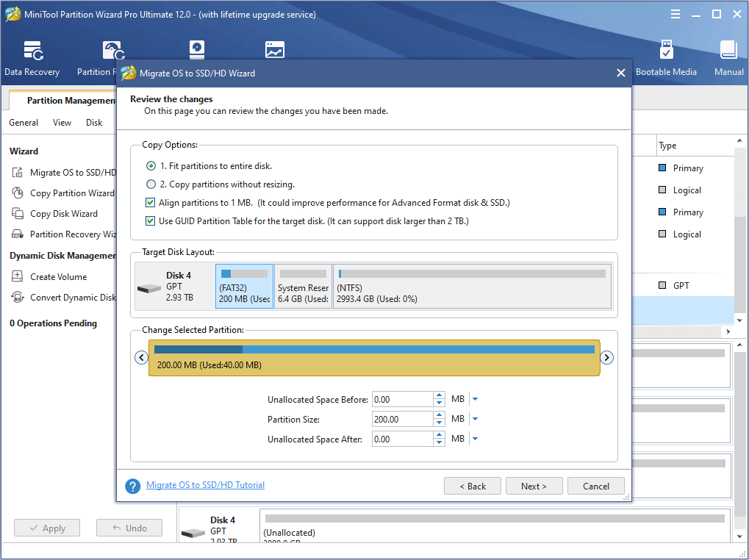Click the partition list scroll up arrow
749x560 pixels.
point(740,141)
